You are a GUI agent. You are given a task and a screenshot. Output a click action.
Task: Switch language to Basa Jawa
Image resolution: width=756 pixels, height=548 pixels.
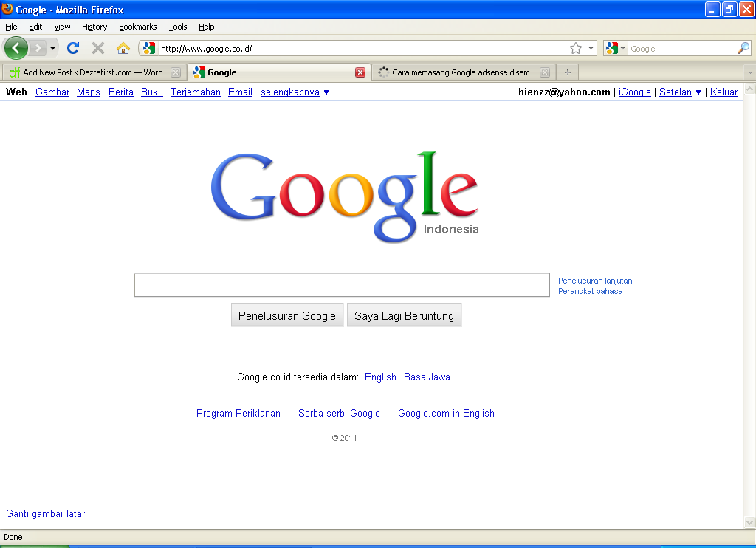tap(427, 377)
